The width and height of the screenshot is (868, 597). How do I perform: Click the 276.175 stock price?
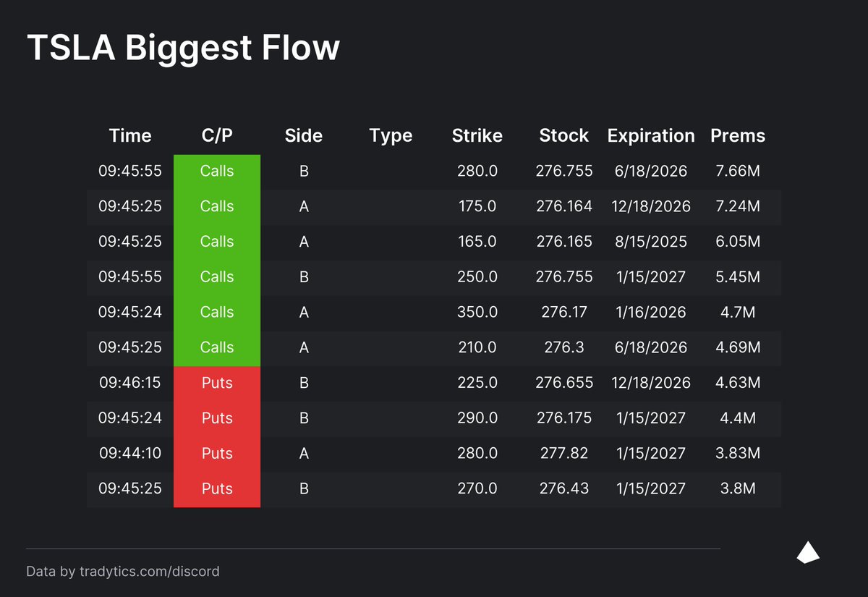pos(564,418)
